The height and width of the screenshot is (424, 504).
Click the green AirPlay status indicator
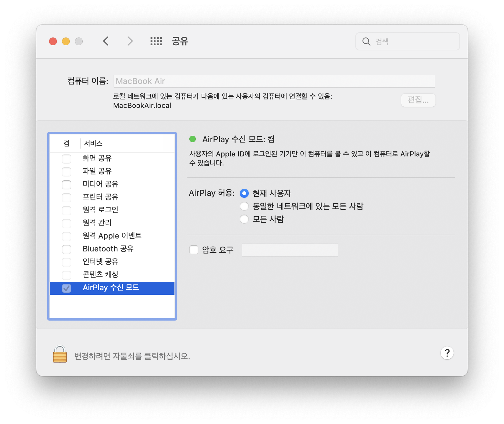pyautogui.click(x=193, y=139)
